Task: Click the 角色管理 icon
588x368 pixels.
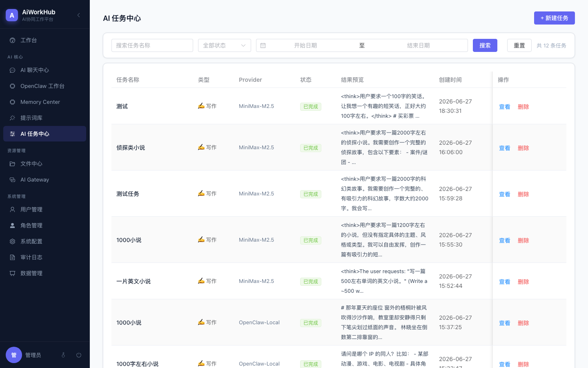Action: (x=12, y=225)
